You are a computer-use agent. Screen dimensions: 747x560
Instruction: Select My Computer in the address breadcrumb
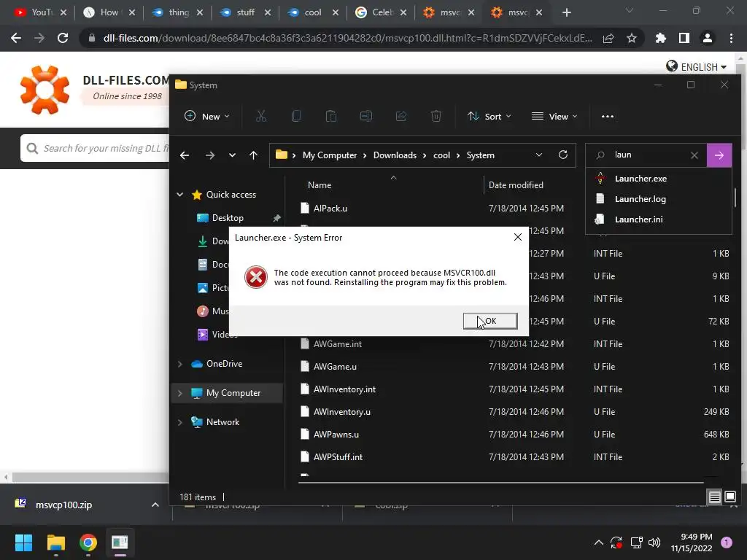(x=330, y=155)
